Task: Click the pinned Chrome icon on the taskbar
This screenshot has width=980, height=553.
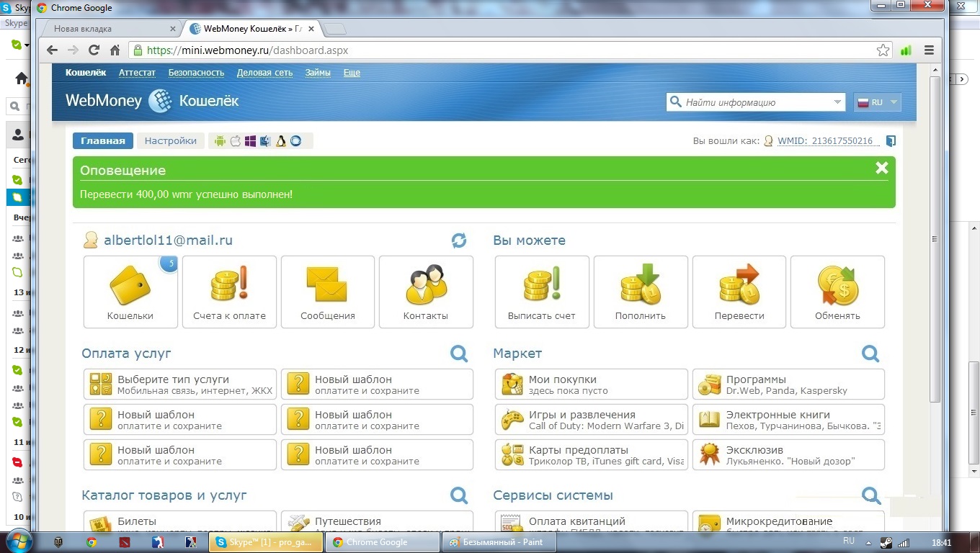Action: (x=92, y=542)
